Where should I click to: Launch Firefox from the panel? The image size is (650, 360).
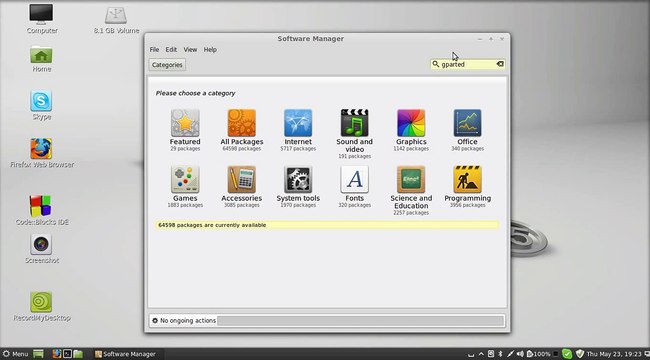(x=57, y=354)
